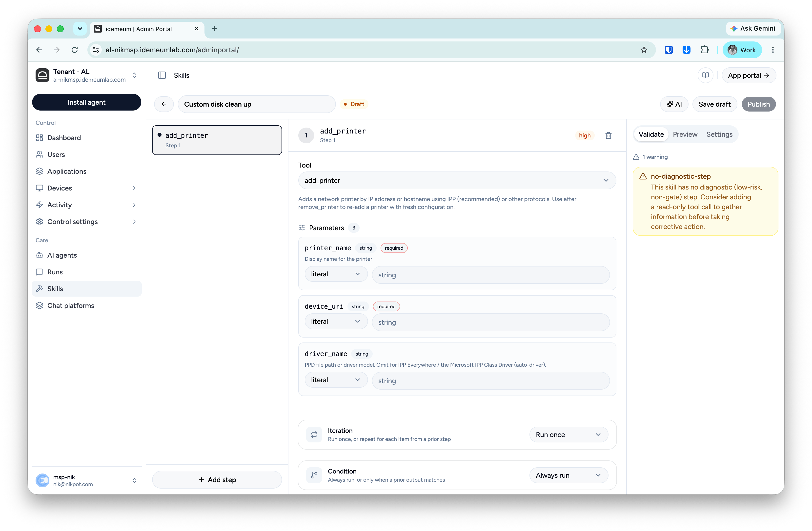Click Ask Gemini button
Viewport: 812px width, 531px height.
753,29
